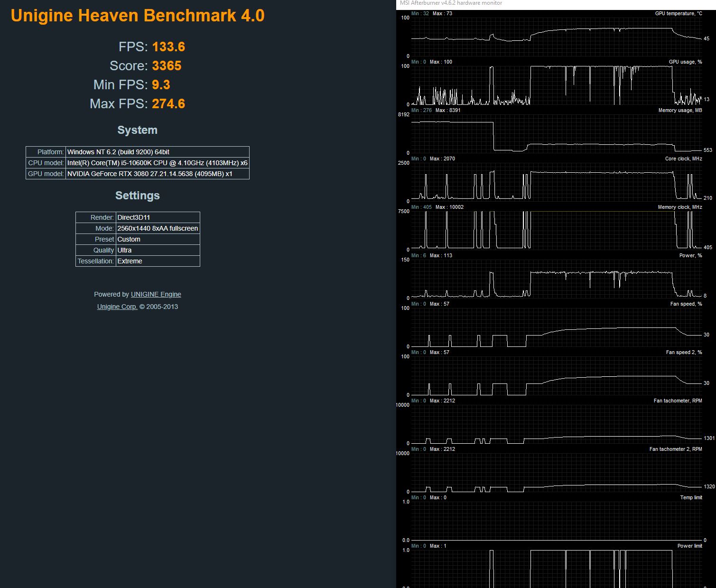Click the 'Power limit' graph label
This screenshot has height=588, width=716.
tap(690, 546)
